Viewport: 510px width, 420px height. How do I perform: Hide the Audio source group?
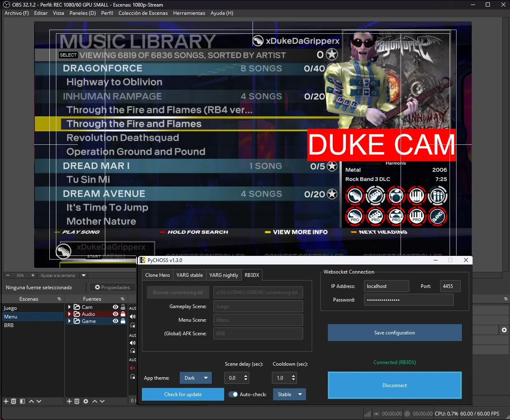pyautogui.click(x=116, y=314)
